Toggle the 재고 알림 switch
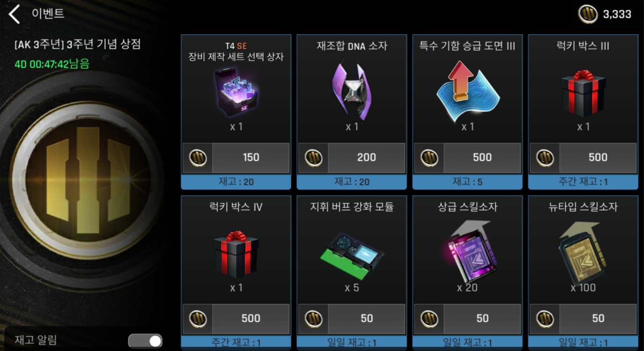 [x=145, y=341]
